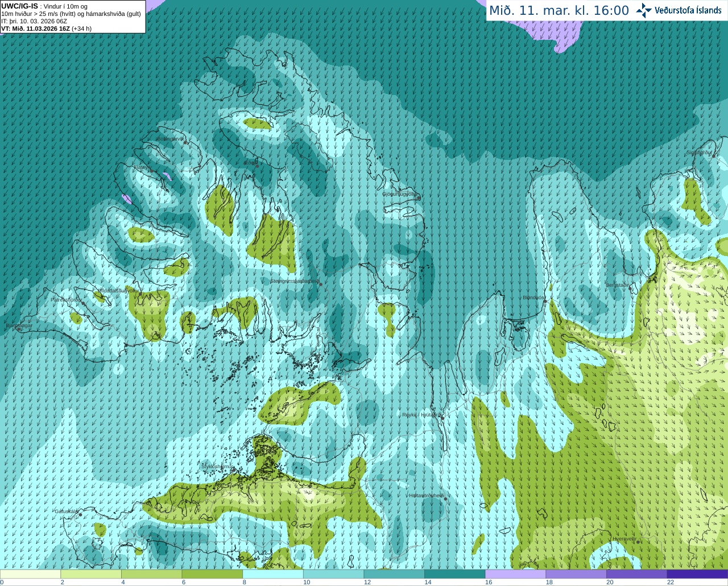Click the 'UWC/IG-IS' model title text
Viewport: 728px width, 586px height.
click(x=20, y=6)
